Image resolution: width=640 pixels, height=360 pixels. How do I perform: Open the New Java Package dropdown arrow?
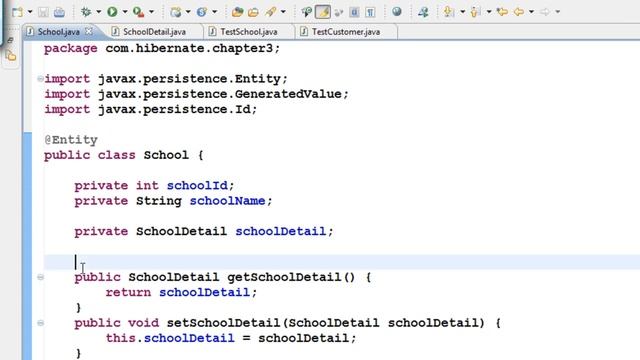pos(188,12)
